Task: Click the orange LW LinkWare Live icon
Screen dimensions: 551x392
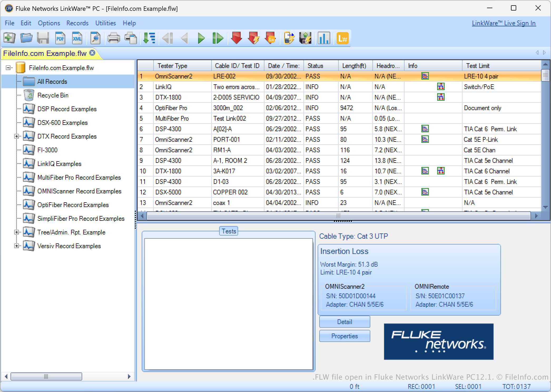Action: [342, 38]
